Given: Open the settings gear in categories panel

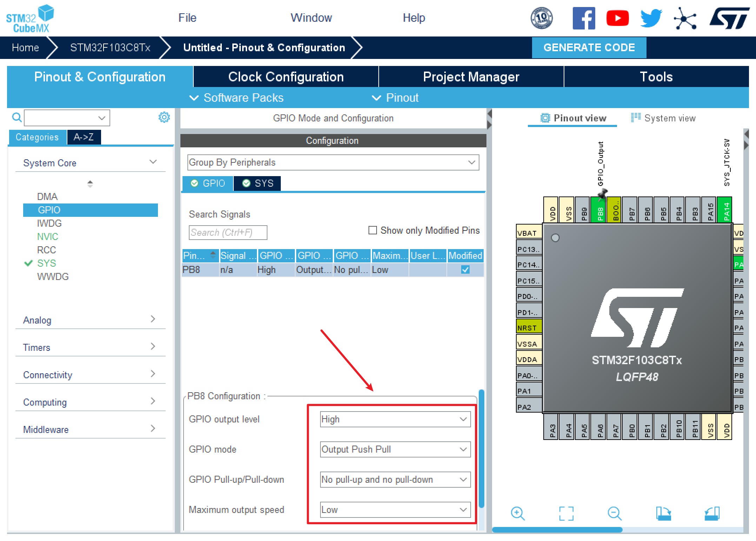Looking at the screenshot, I should [164, 117].
